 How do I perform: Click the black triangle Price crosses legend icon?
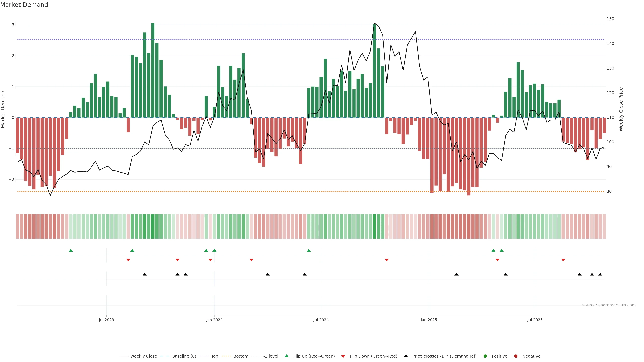pyautogui.click(x=406, y=356)
